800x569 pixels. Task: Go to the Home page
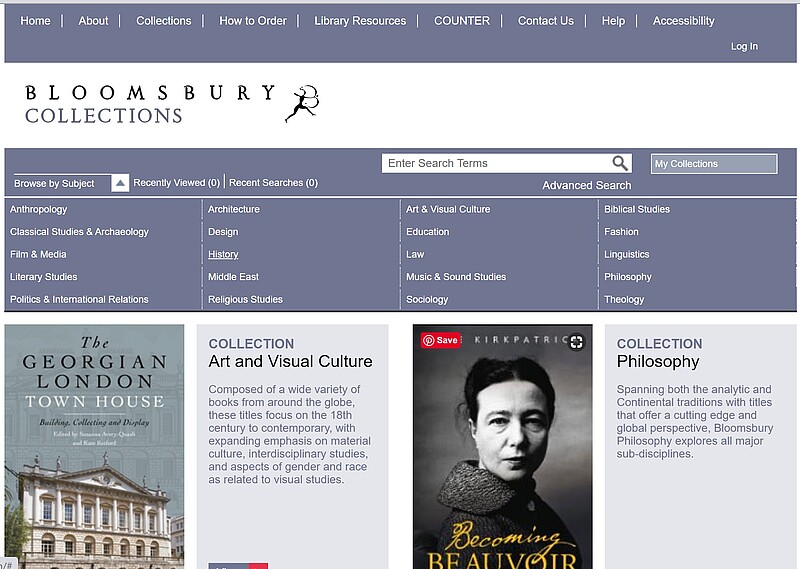[x=35, y=21]
